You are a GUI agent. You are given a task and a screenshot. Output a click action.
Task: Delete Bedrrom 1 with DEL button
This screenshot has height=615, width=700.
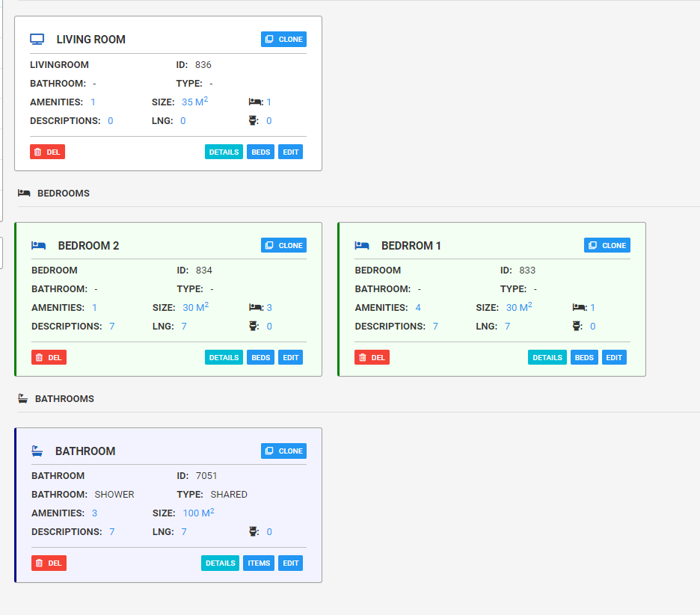coord(372,357)
